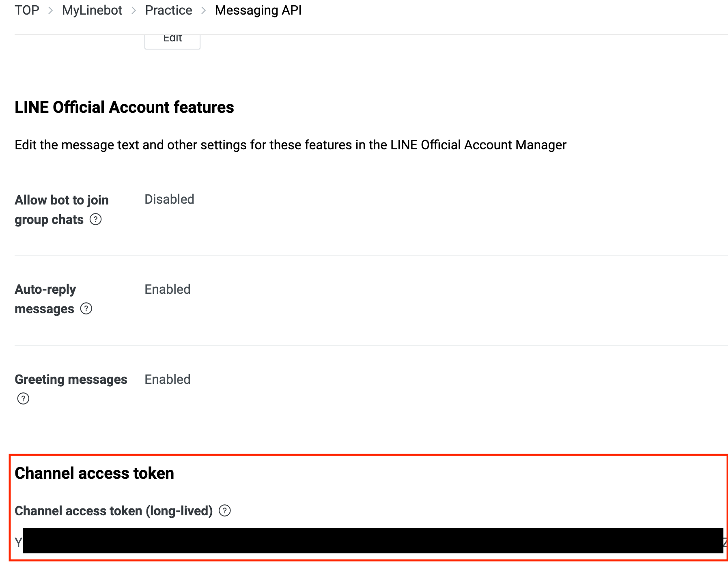Open help icon beside group chats setting

coord(95,220)
